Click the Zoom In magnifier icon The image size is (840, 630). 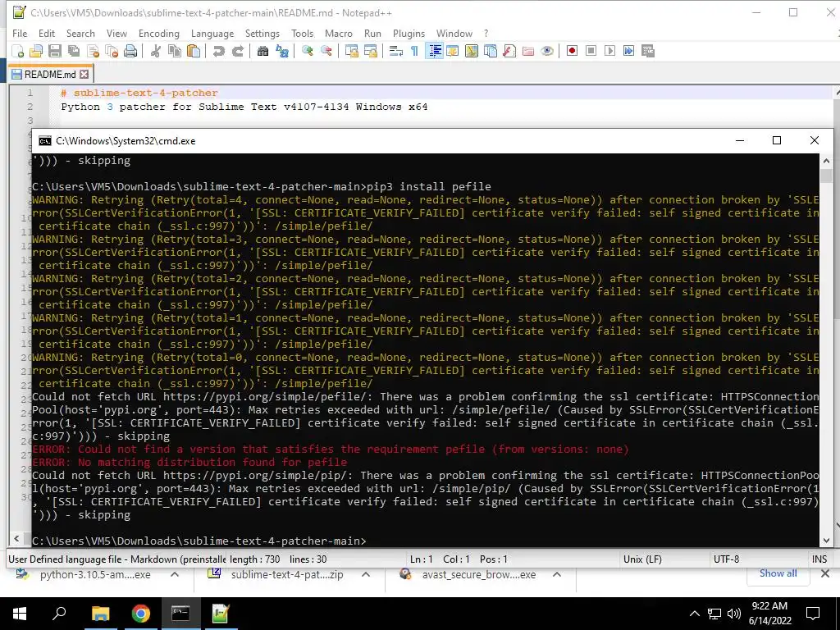[307, 51]
